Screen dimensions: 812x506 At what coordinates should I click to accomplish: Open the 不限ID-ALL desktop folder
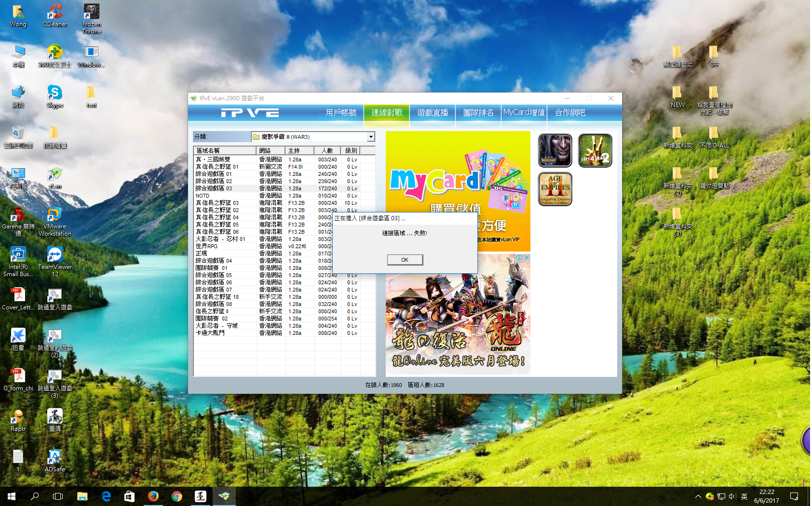tap(714, 137)
